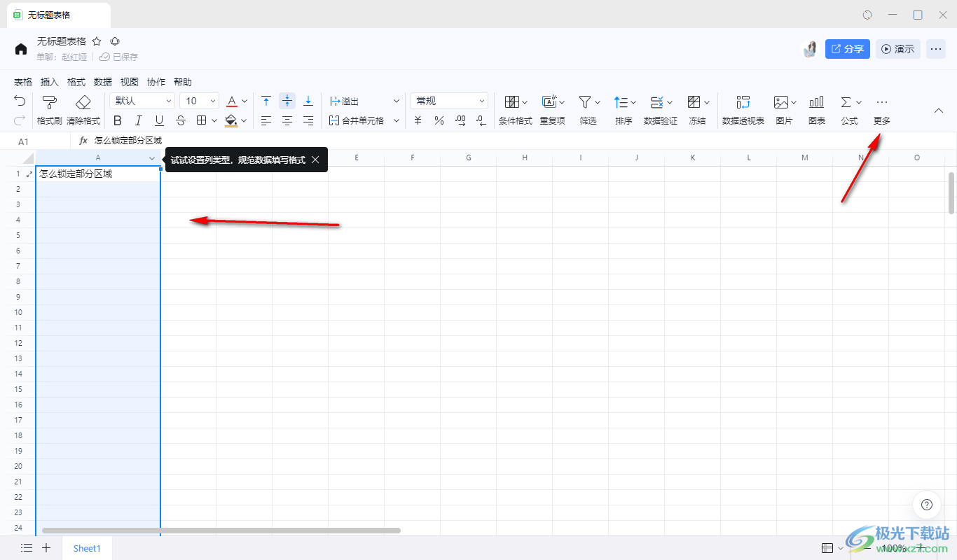The height and width of the screenshot is (560, 957).
Task: Align text to top
Action: coord(266,101)
